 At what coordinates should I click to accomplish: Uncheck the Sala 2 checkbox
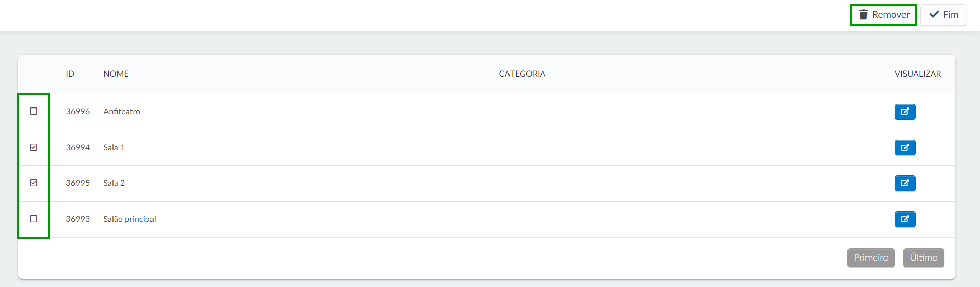[x=34, y=183]
